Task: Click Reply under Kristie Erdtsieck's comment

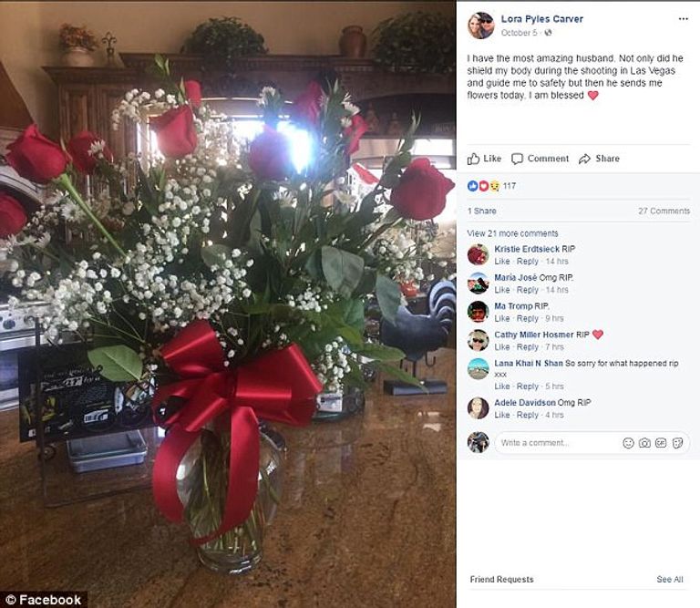Action: [x=527, y=261]
